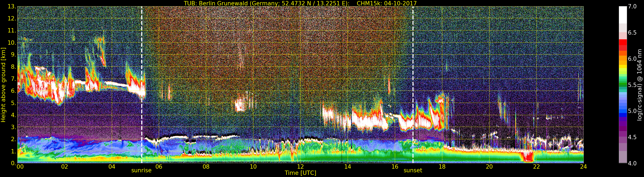Screen dimensions: 644x177
Task: Click the 'sunset' label below the axis
Action: tap(413, 171)
